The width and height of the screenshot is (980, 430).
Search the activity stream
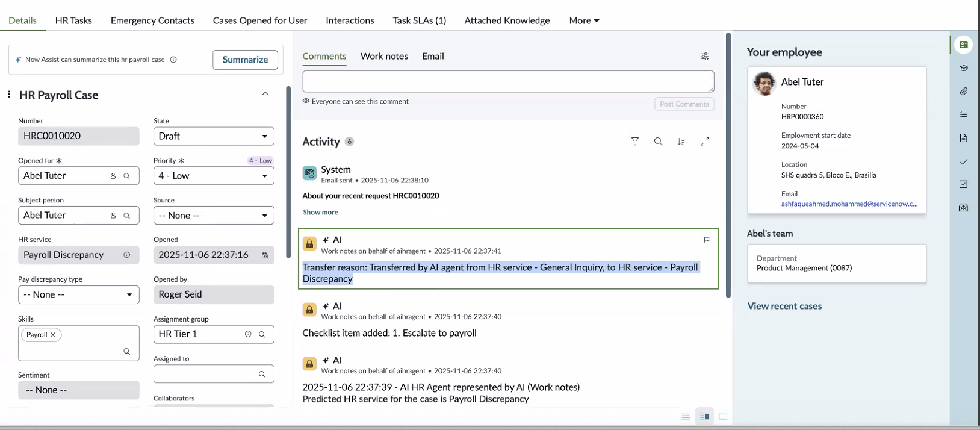point(658,142)
